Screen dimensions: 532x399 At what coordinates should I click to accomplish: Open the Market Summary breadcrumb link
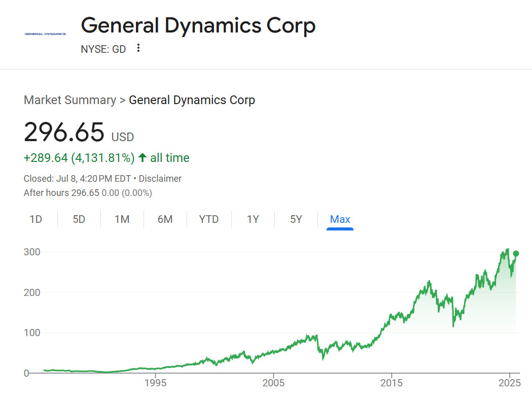70,100
